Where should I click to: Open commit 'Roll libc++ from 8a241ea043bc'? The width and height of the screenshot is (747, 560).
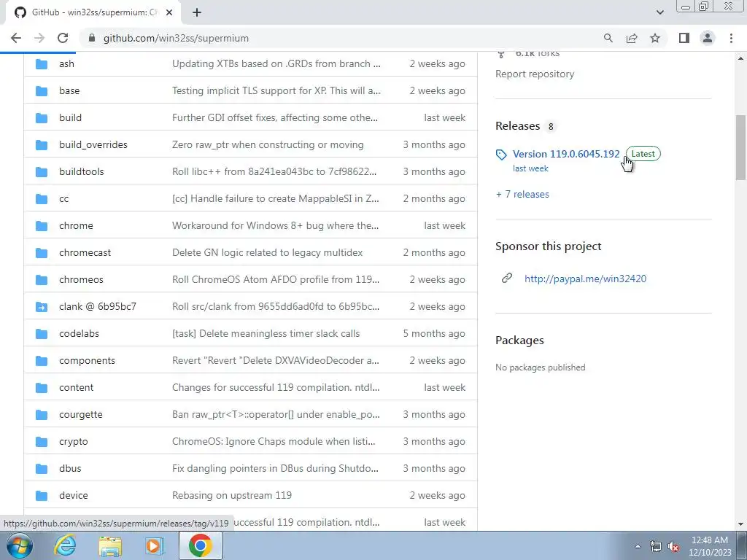pyautogui.click(x=274, y=171)
